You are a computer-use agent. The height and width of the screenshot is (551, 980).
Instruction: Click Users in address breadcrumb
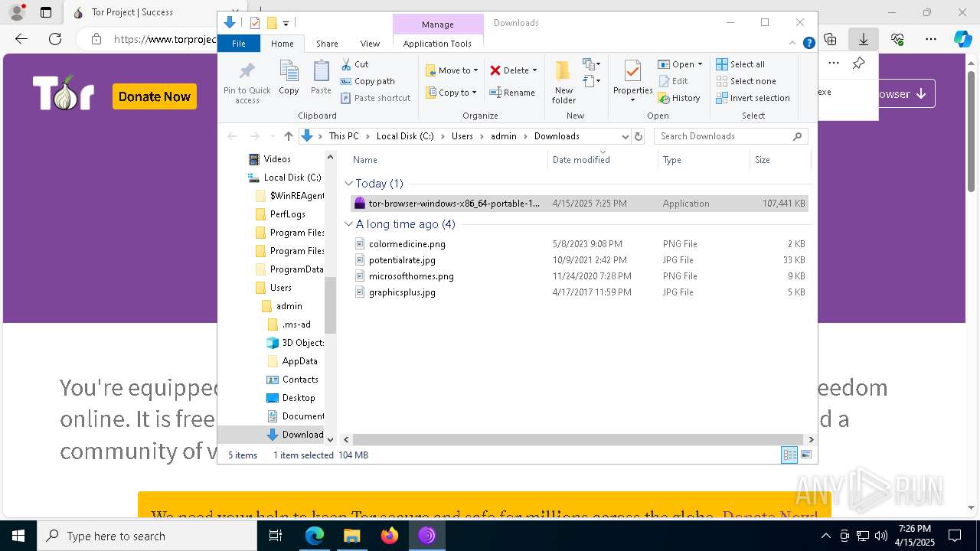(462, 136)
